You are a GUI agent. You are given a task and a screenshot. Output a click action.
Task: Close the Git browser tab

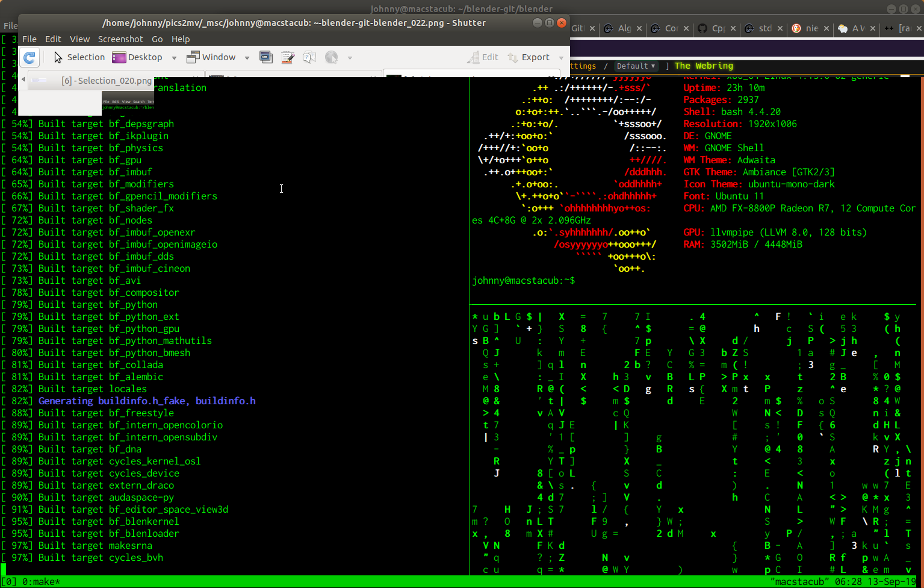(x=592, y=28)
